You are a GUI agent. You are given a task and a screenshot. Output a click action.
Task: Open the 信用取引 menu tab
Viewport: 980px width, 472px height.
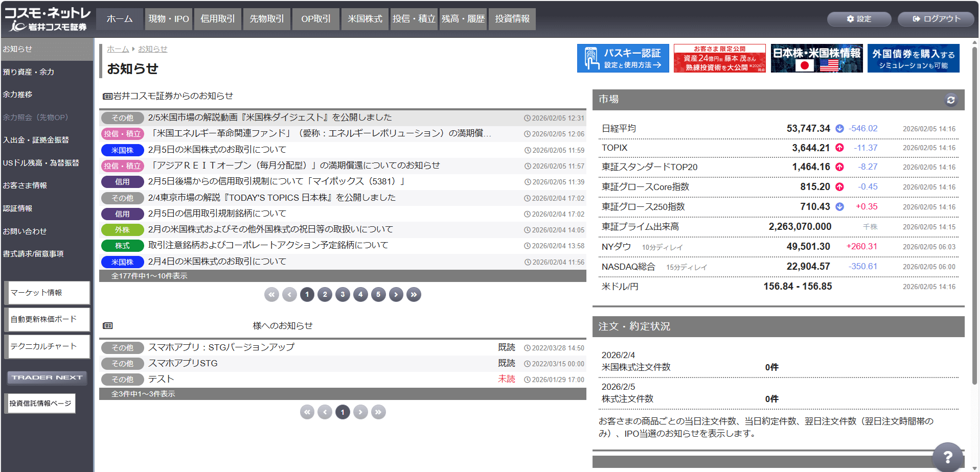coord(217,19)
